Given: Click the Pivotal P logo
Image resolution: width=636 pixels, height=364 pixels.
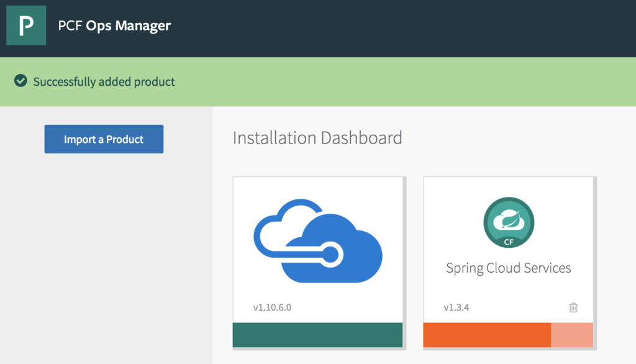Looking at the screenshot, I should pos(26,26).
